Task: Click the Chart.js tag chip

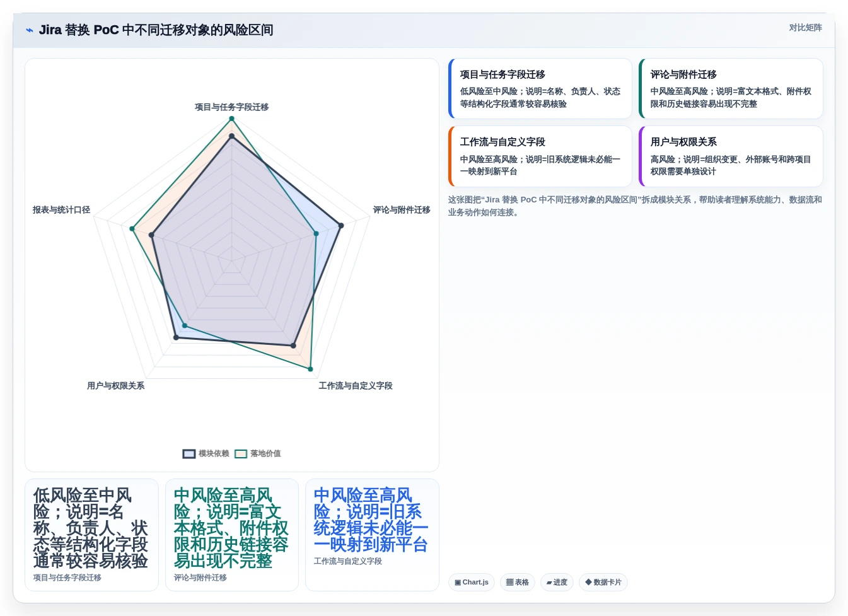Action: pyautogui.click(x=472, y=583)
